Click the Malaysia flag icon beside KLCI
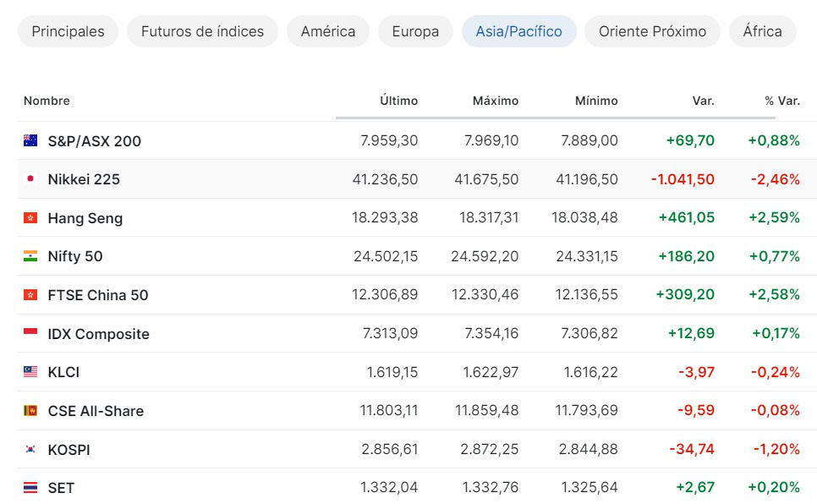The image size is (817, 504). (x=30, y=371)
